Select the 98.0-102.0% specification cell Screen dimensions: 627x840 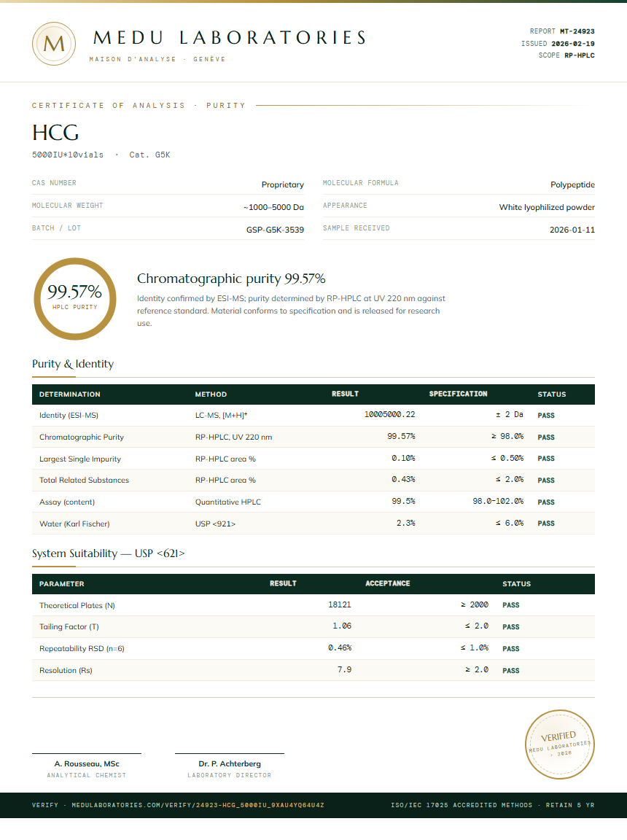pos(498,502)
